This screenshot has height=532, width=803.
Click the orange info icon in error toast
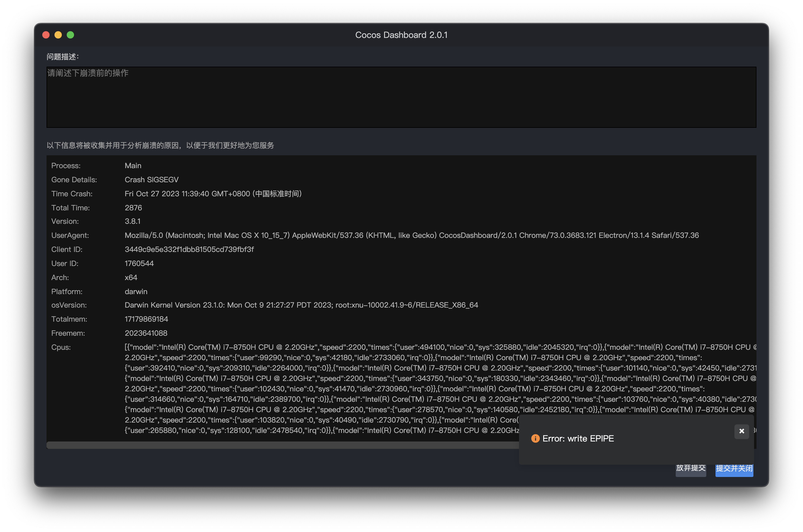pyautogui.click(x=535, y=438)
